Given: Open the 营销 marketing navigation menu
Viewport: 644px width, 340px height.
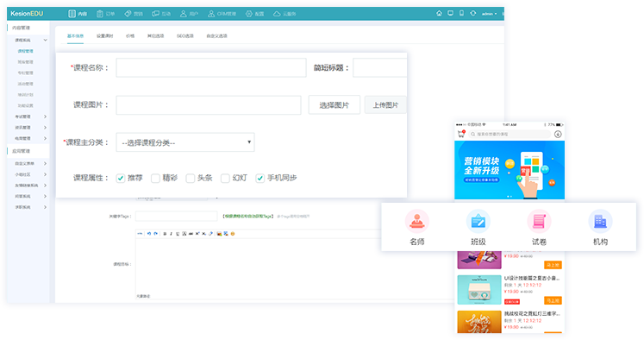Looking at the screenshot, I should click(x=134, y=14).
